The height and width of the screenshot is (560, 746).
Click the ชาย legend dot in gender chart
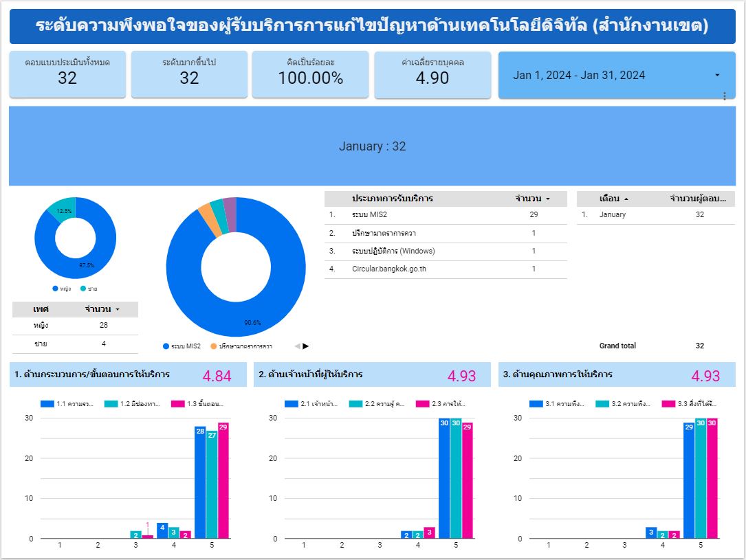[x=83, y=289]
